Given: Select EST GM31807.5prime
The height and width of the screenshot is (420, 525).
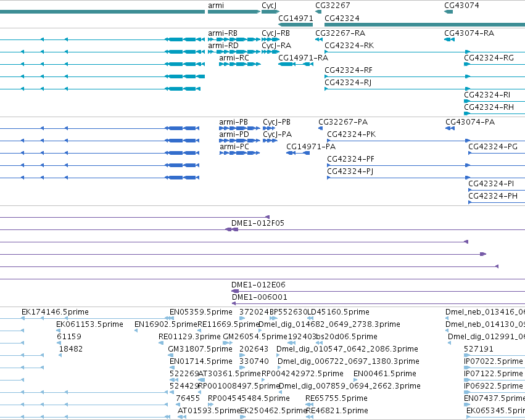Looking at the screenshot, I should (200, 350).
